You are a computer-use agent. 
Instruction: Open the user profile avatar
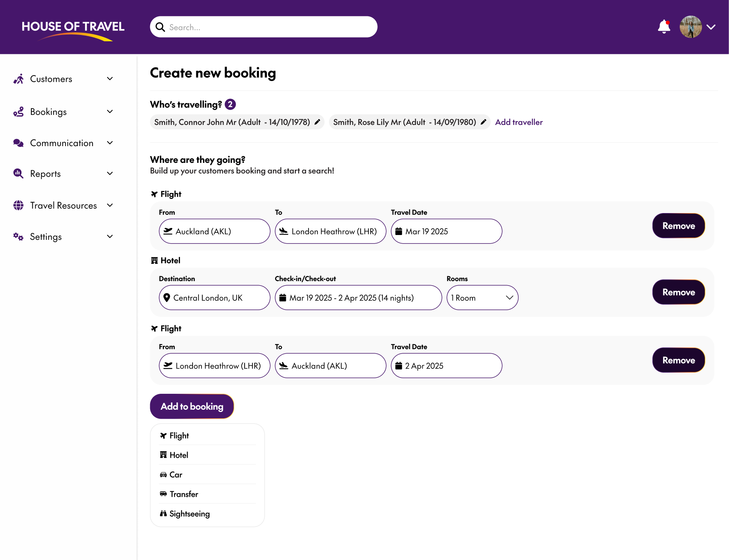point(691,27)
